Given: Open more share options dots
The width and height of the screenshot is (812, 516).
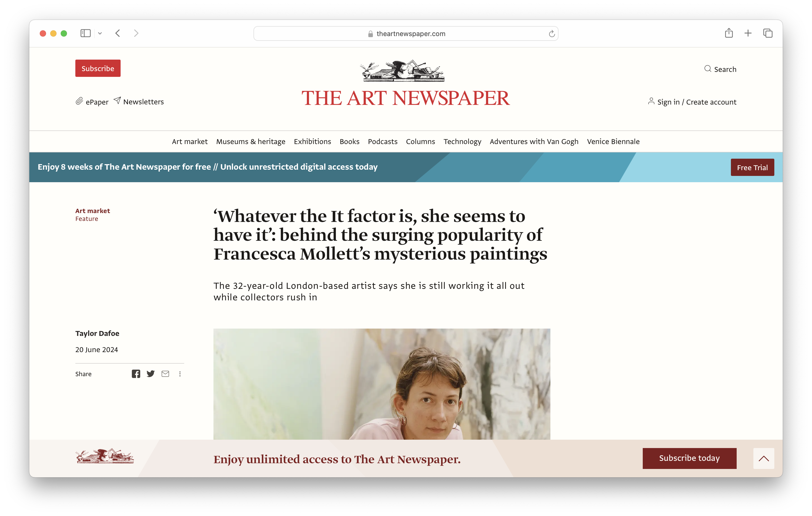Looking at the screenshot, I should 180,374.
